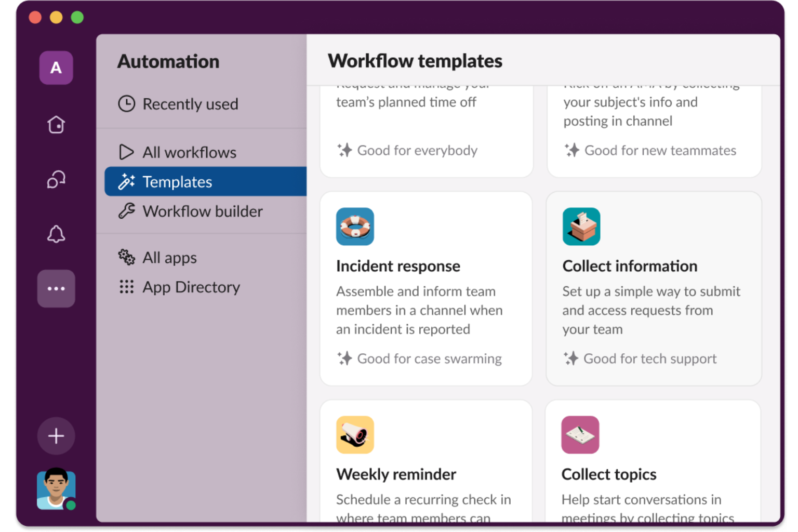Click the More ellipsis button
Image resolution: width=798 pixels, height=532 pixels.
pos(56,289)
